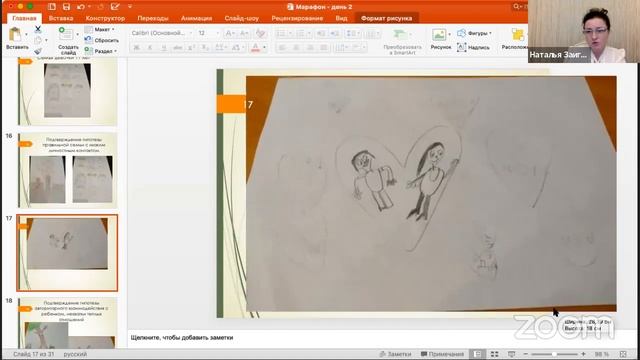Click the New Slide (Создать слайд) icon
Viewport: 640px width, 360px height.
(66, 34)
